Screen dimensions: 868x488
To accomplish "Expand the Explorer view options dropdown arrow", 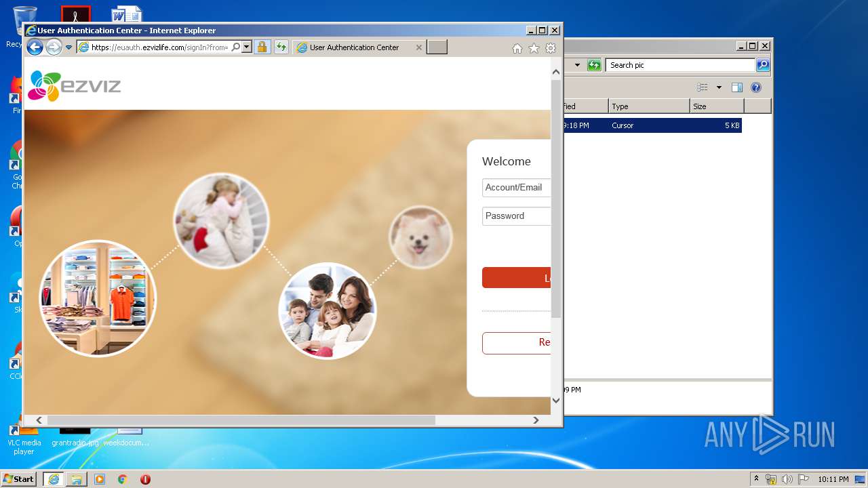I will [x=719, y=87].
